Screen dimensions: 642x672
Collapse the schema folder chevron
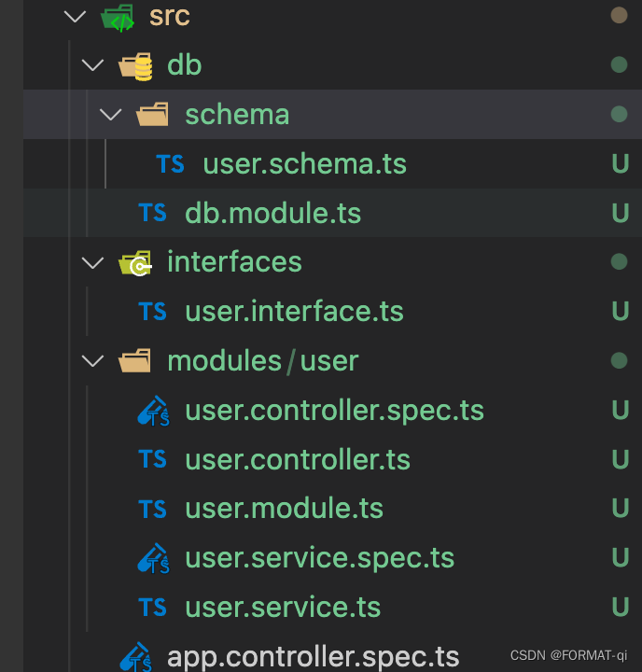pos(110,115)
